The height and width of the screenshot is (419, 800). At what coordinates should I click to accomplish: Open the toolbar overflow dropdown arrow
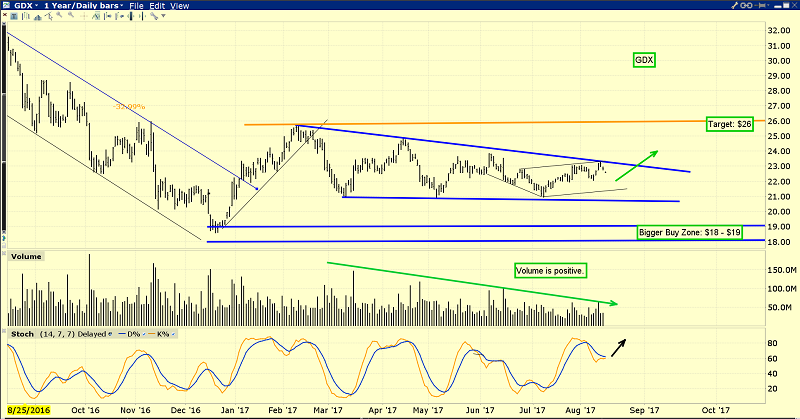click(x=163, y=16)
